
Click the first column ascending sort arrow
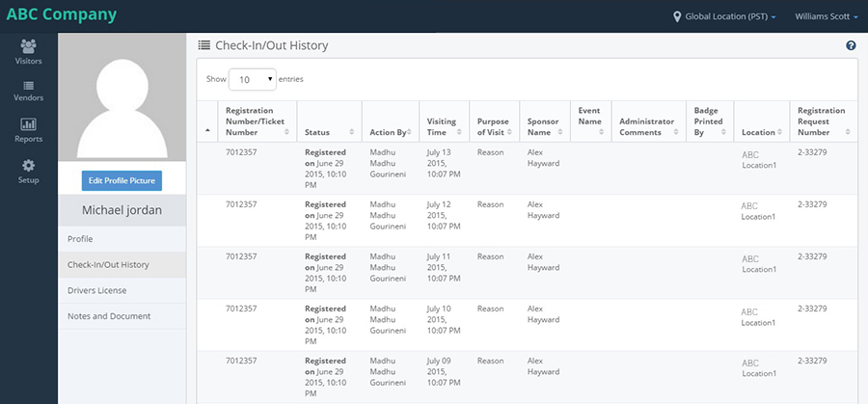[207, 130]
